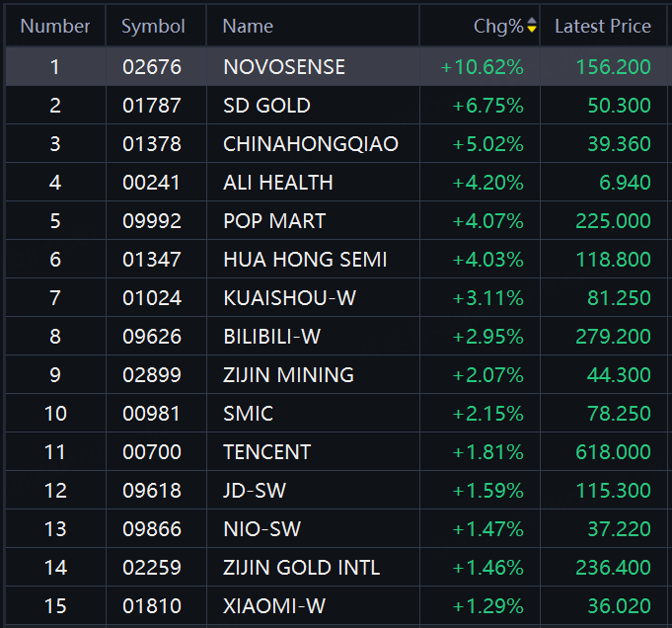Open BILIBILI-W stock row
Screen dimensions: 672x628
click(336, 337)
